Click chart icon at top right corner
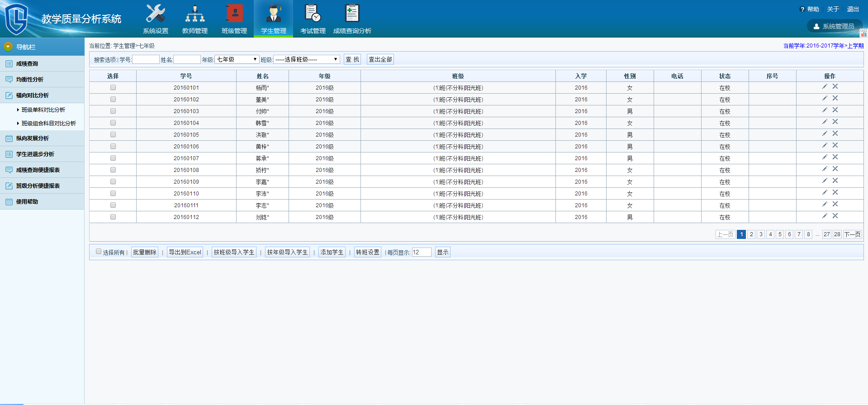The height and width of the screenshot is (405, 868). [863, 33]
